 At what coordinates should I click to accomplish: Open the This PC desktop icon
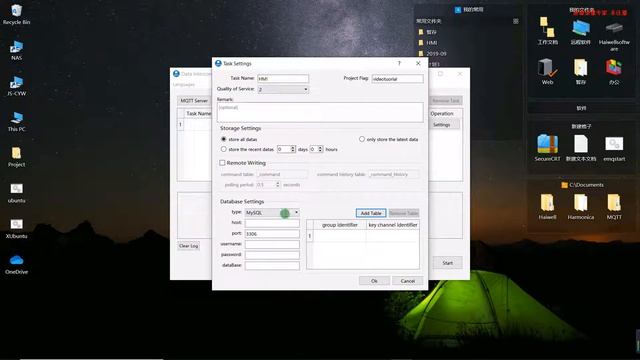click(16, 121)
